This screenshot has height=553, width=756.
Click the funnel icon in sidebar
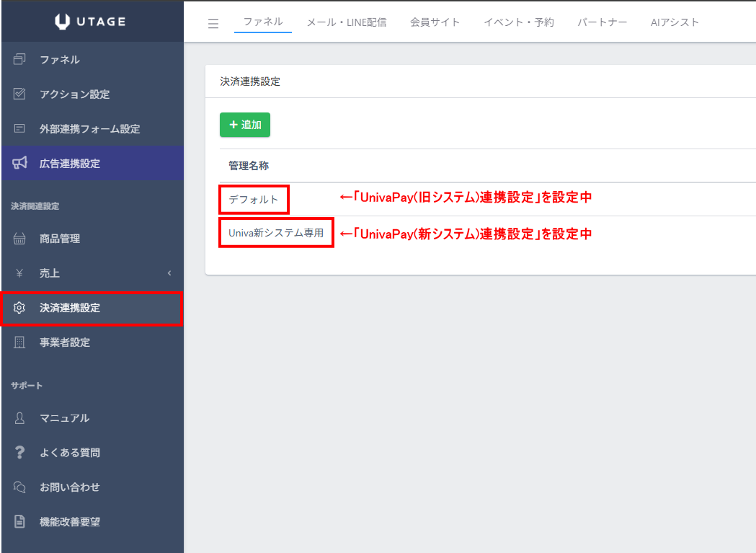coord(19,60)
